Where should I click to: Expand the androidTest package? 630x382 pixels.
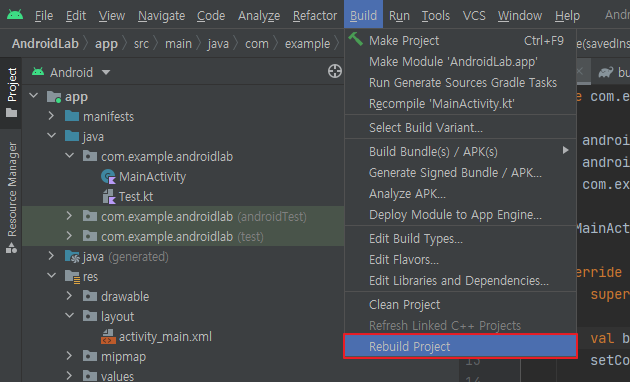pyautogui.click(x=69, y=216)
